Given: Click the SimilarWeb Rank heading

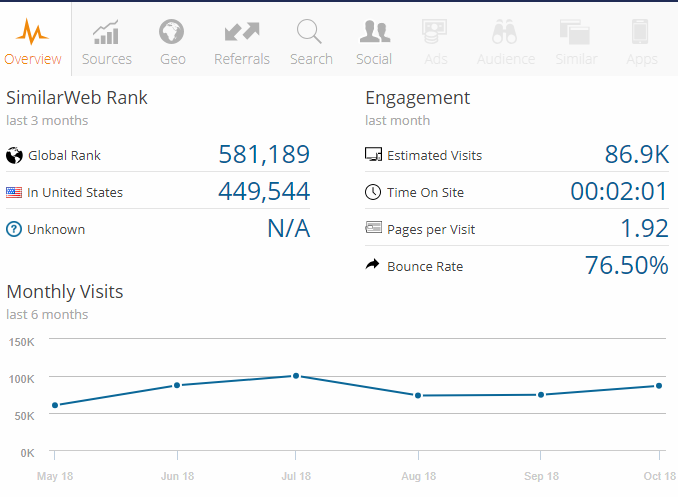Looking at the screenshot, I should (77, 98).
